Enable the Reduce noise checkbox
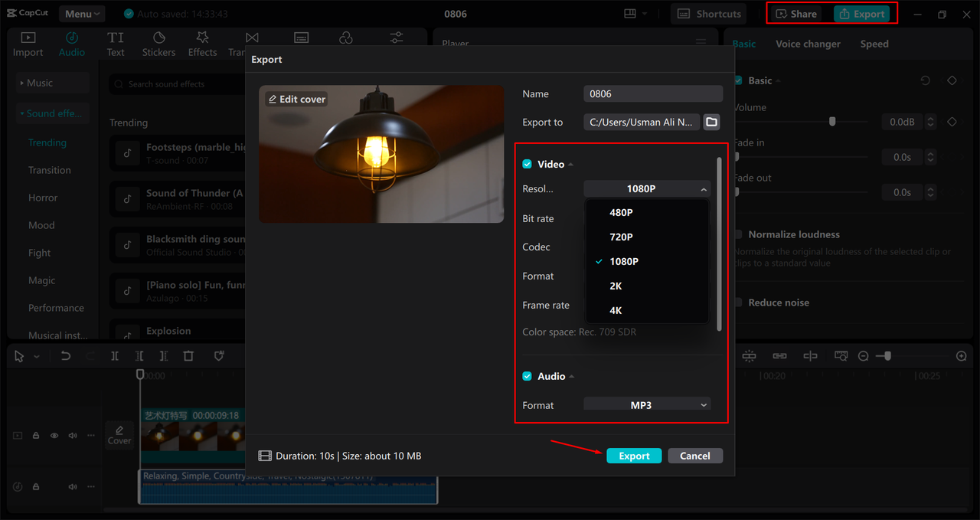The height and width of the screenshot is (520, 980). coord(738,303)
